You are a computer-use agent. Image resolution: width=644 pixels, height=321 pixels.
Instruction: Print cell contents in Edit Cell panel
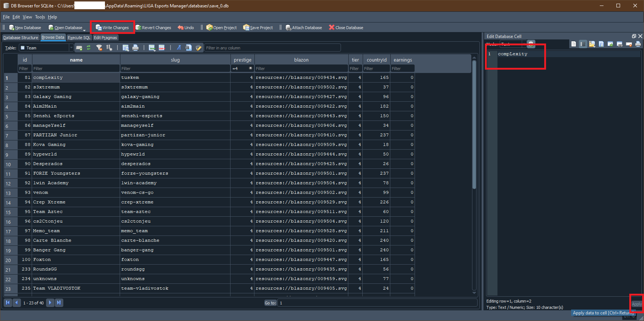pyautogui.click(x=638, y=44)
